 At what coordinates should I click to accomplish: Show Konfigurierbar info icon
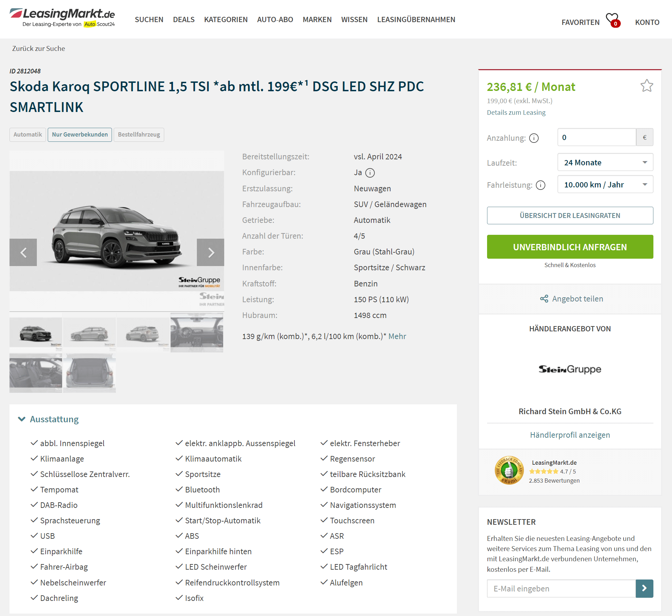pos(370,173)
